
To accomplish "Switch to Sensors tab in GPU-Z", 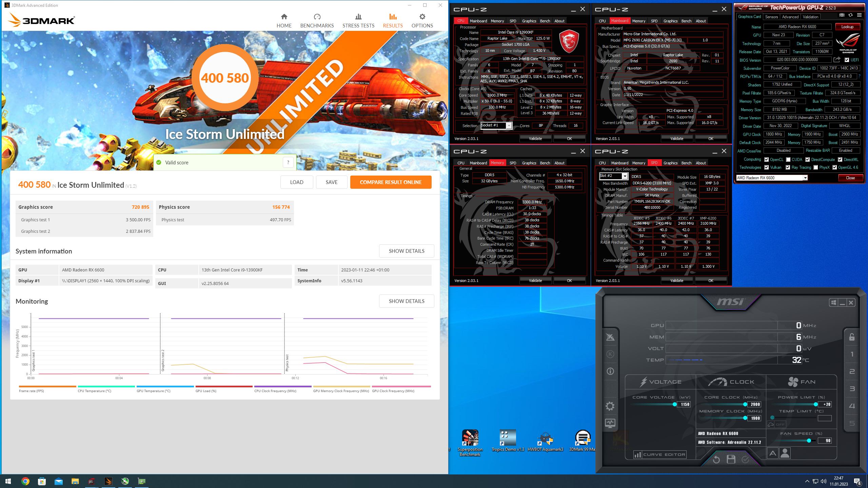I will [771, 17].
